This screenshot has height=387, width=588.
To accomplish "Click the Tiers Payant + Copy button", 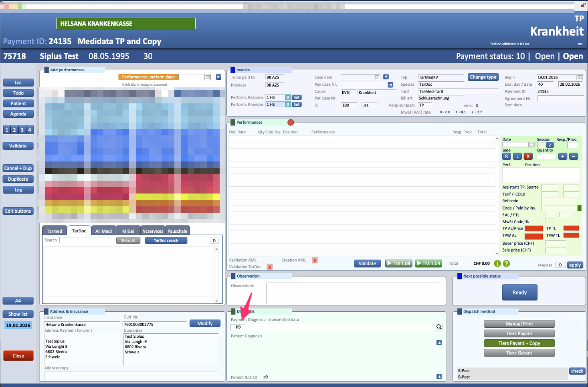I will (519, 343).
